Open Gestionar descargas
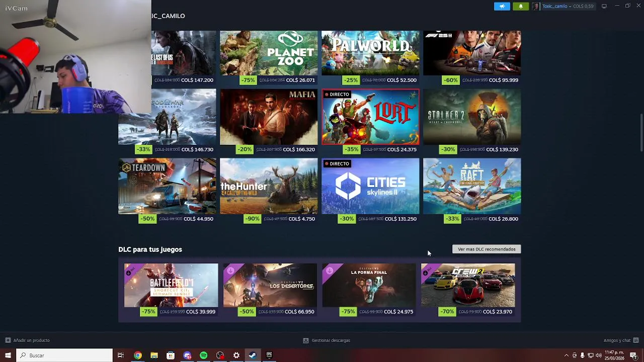The image size is (644, 362). click(327, 340)
